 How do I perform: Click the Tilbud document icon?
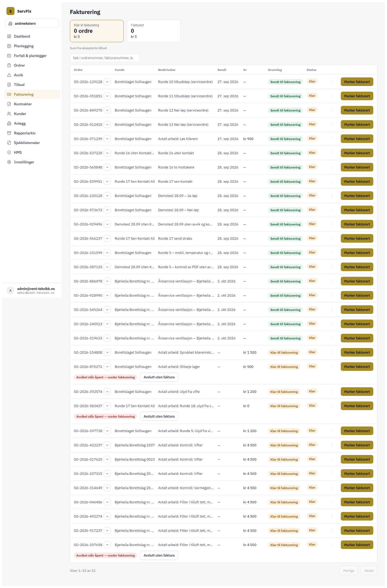(x=9, y=85)
